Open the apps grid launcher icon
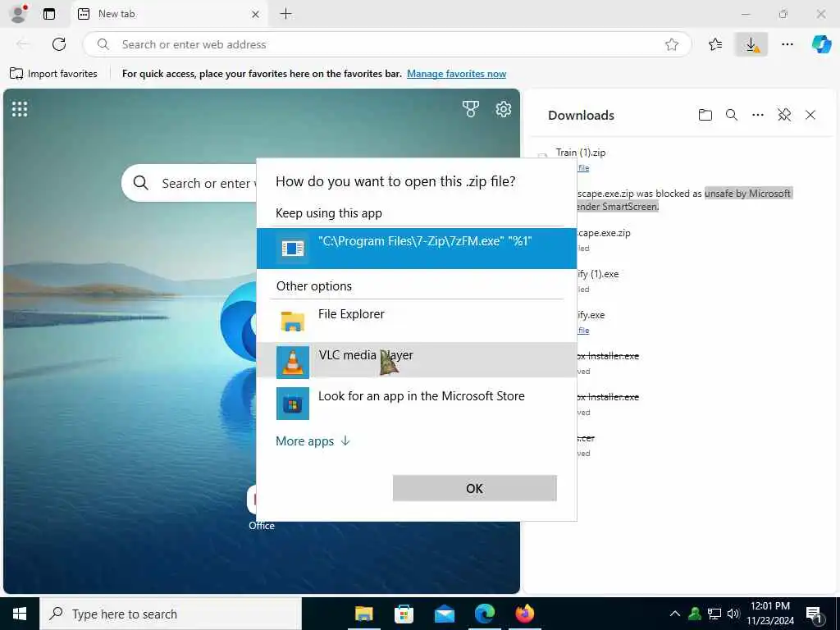840x630 pixels. coord(20,109)
